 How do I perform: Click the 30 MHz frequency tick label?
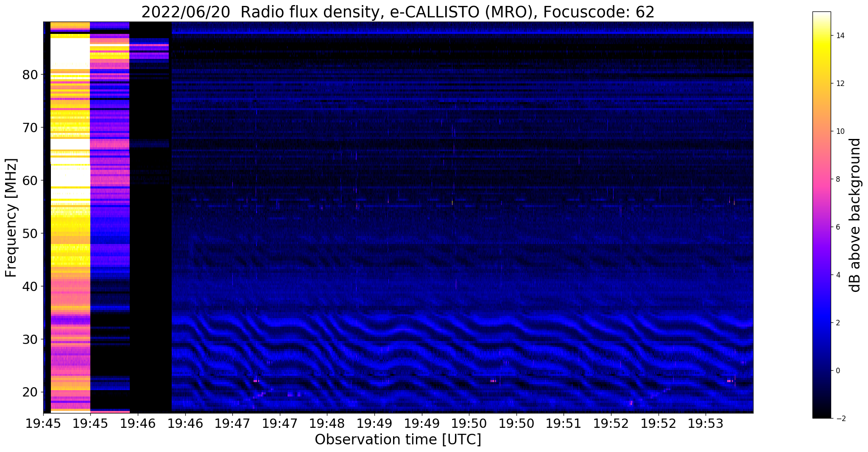[30, 339]
